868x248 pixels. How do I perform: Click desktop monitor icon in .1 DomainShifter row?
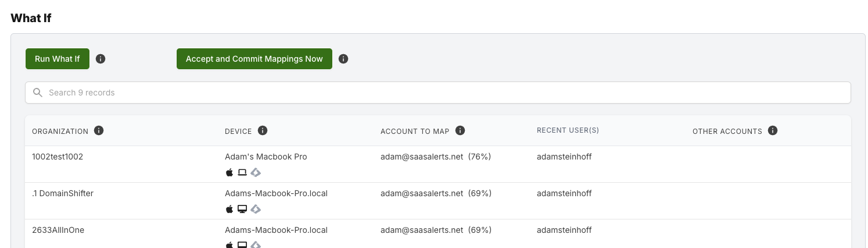tap(242, 209)
